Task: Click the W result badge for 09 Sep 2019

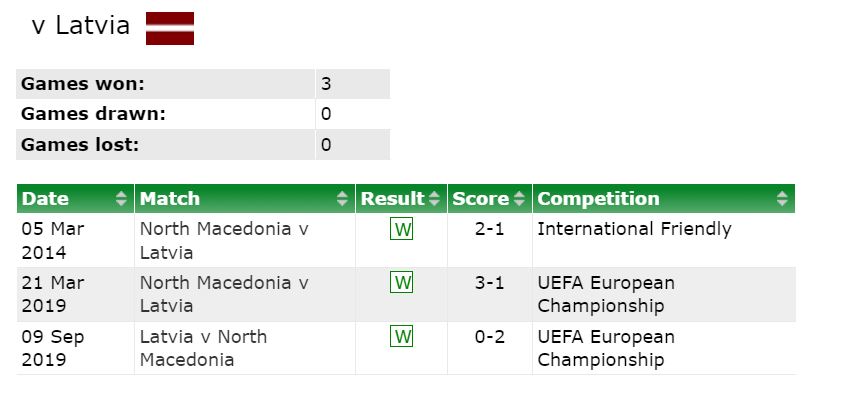Action: [x=401, y=336]
